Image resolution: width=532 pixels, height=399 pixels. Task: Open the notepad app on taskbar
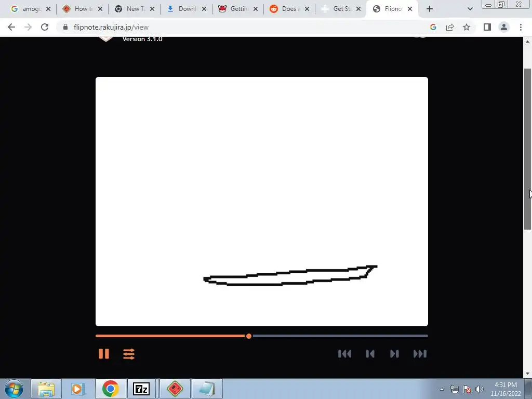click(207, 389)
